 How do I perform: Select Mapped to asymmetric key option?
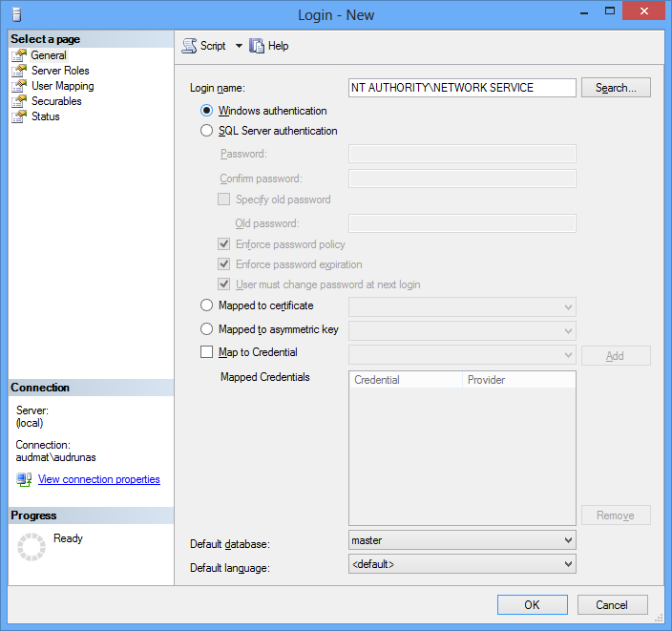pyautogui.click(x=206, y=328)
